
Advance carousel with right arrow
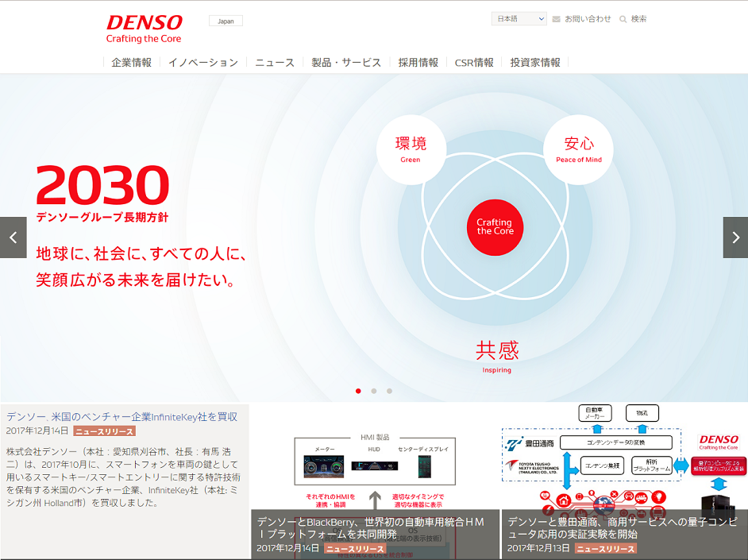(x=735, y=238)
